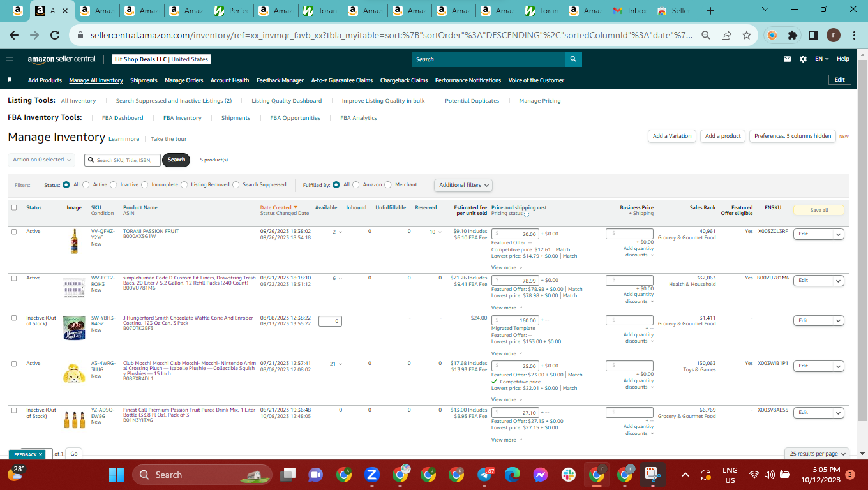Screen dimensions: 868x490
Task: Select the Merchant fulfilled-by radio
Action: (x=388, y=185)
